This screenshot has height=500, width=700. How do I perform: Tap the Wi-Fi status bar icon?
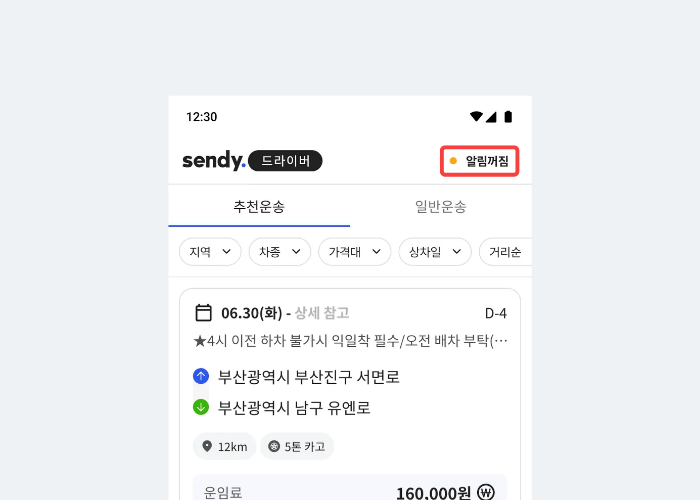click(476, 116)
